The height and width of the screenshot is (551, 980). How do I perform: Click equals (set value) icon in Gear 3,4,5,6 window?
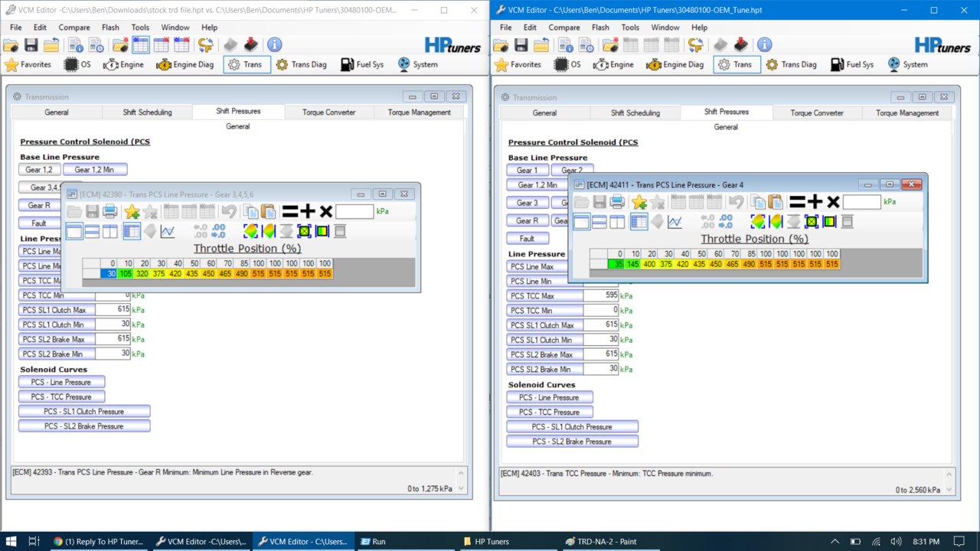click(x=290, y=212)
